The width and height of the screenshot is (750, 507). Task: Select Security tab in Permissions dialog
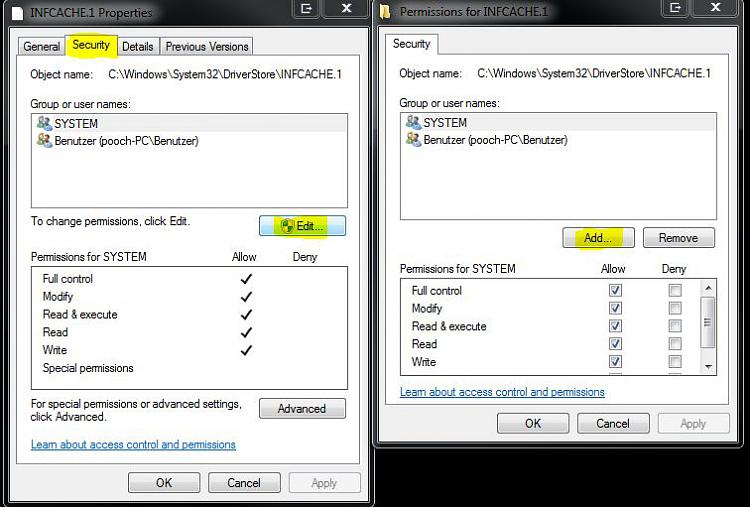[x=411, y=44]
